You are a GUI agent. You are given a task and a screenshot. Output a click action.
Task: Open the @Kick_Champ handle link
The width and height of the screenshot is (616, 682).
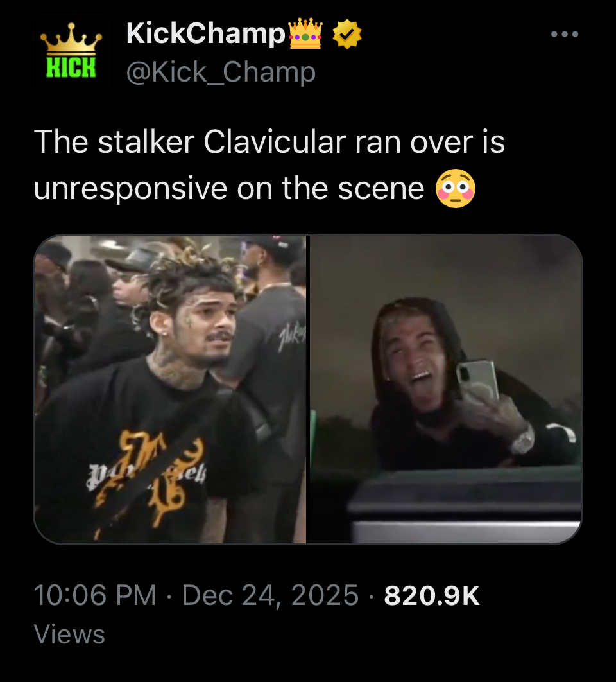point(221,72)
